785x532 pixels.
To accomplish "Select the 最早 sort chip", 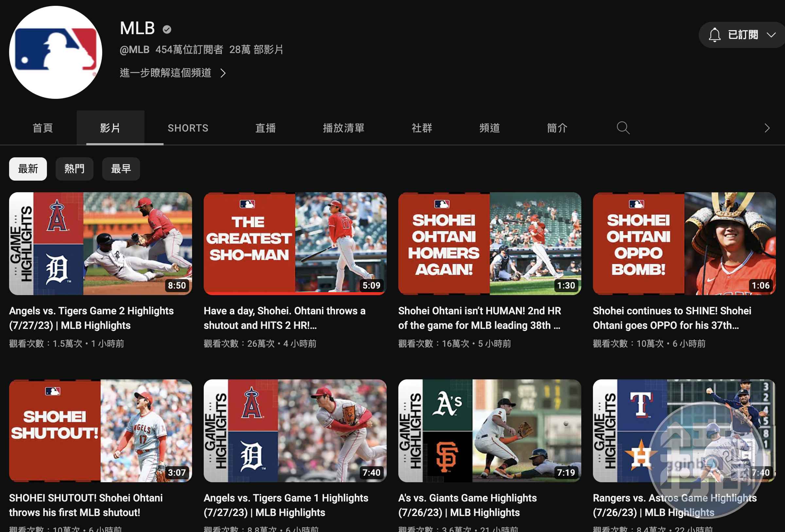I will point(121,169).
